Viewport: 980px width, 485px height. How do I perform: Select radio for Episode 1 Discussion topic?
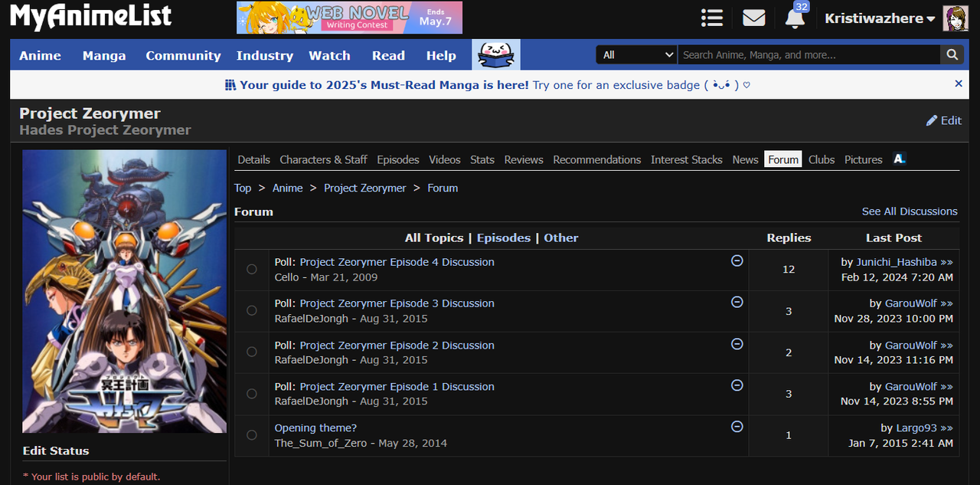tap(252, 393)
